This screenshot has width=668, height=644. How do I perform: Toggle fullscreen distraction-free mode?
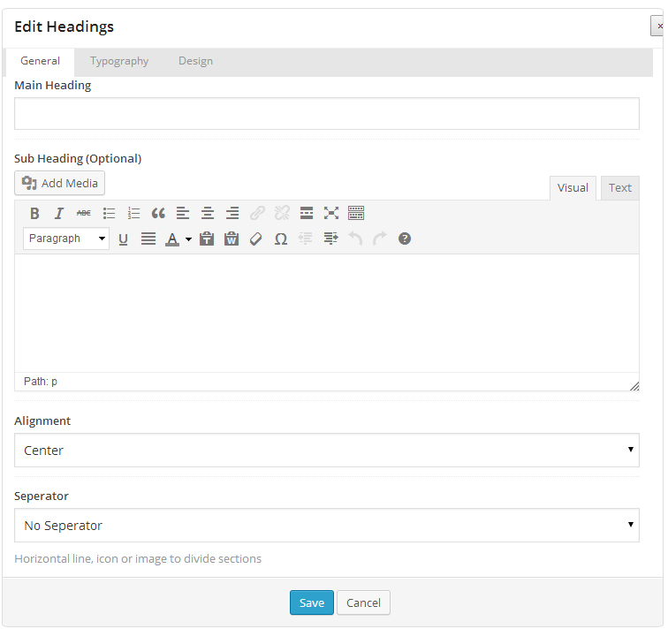pyautogui.click(x=331, y=213)
